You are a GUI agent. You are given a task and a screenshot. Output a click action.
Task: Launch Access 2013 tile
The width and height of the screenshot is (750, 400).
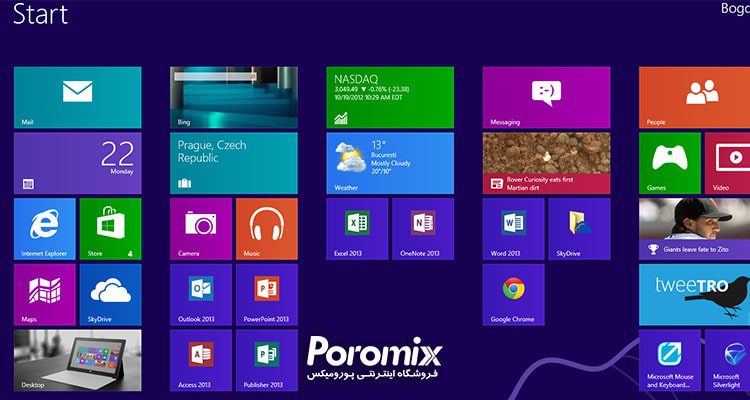coord(201,360)
